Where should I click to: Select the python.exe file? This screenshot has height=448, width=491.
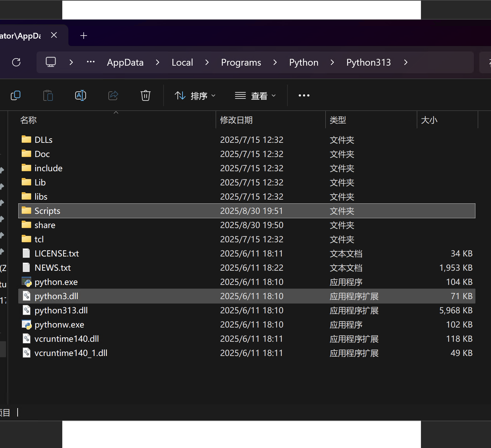tap(56, 282)
